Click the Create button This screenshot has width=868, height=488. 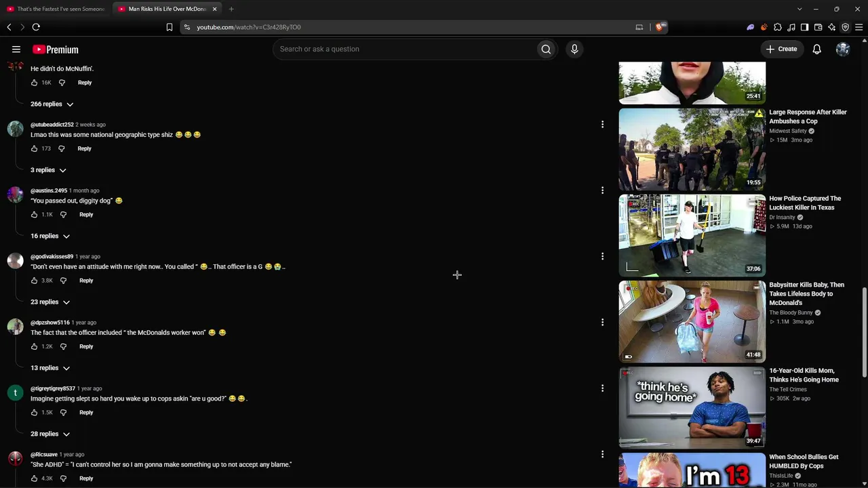click(782, 49)
